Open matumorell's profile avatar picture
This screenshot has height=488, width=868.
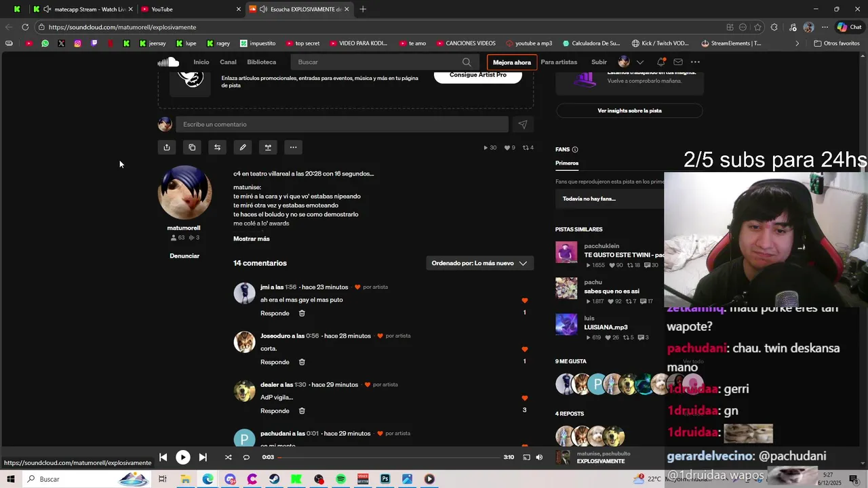click(x=184, y=192)
